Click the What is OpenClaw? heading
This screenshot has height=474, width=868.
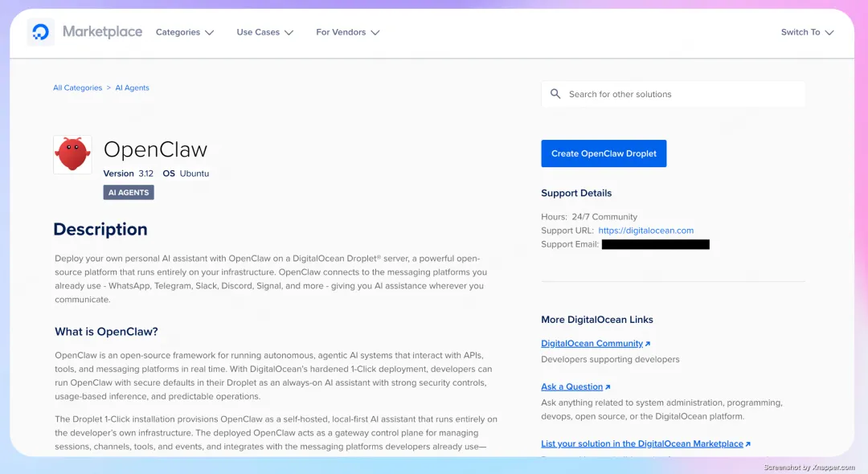point(106,331)
